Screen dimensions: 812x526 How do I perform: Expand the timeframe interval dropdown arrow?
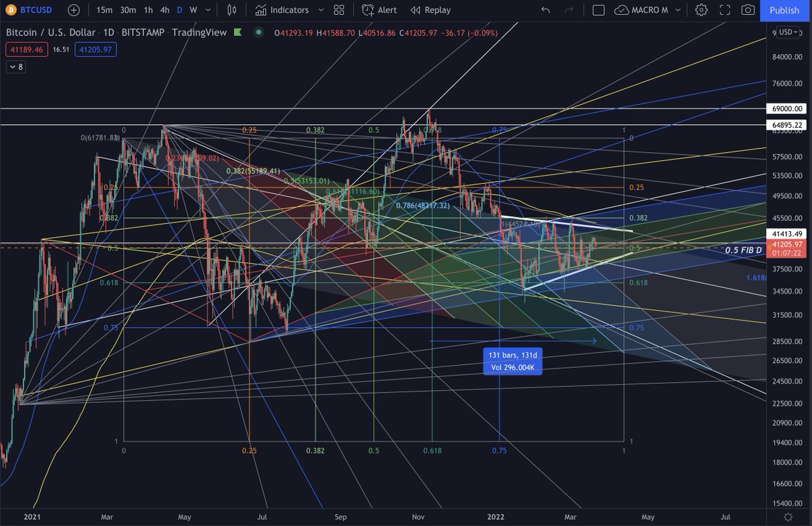point(207,10)
